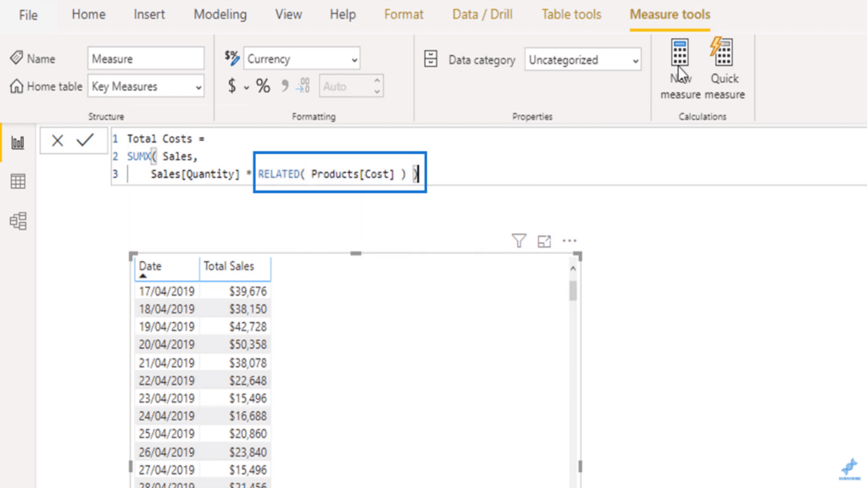Click decimal places icon
The height and width of the screenshot is (488, 868).
coord(303,86)
